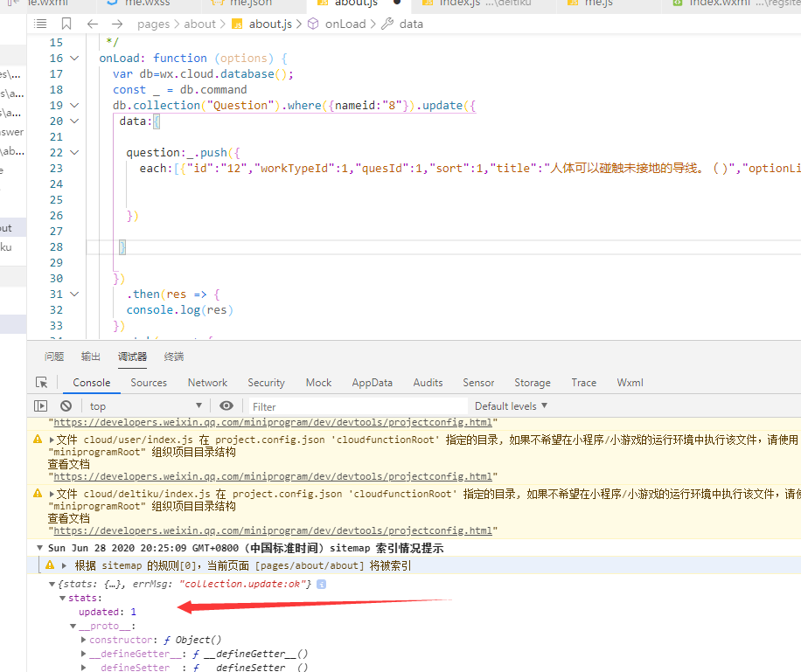Click the about folder breadcrumb
This screenshot has height=672, width=801.
coord(199,24)
